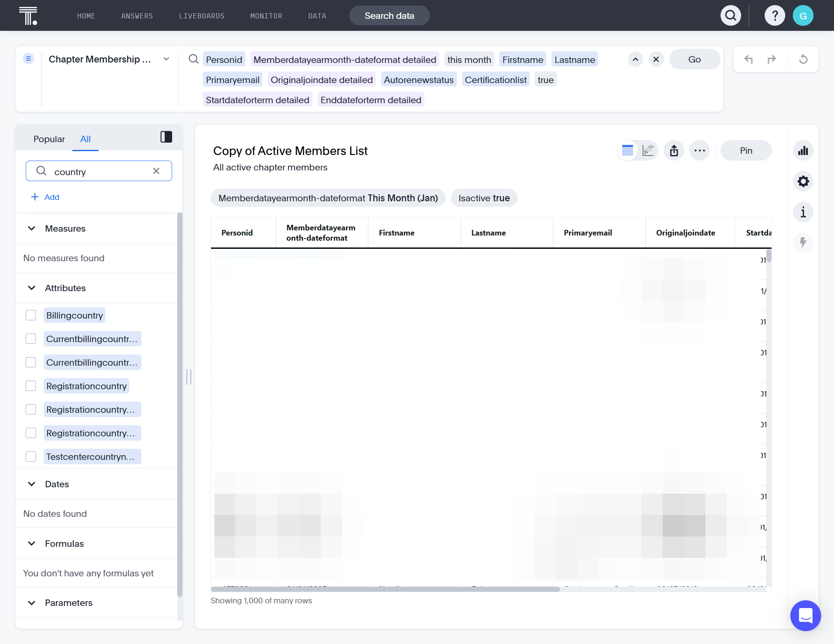The height and width of the screenshot is (644, 834).
Task: Show the query info icon
Action: [x=803, y=212]
